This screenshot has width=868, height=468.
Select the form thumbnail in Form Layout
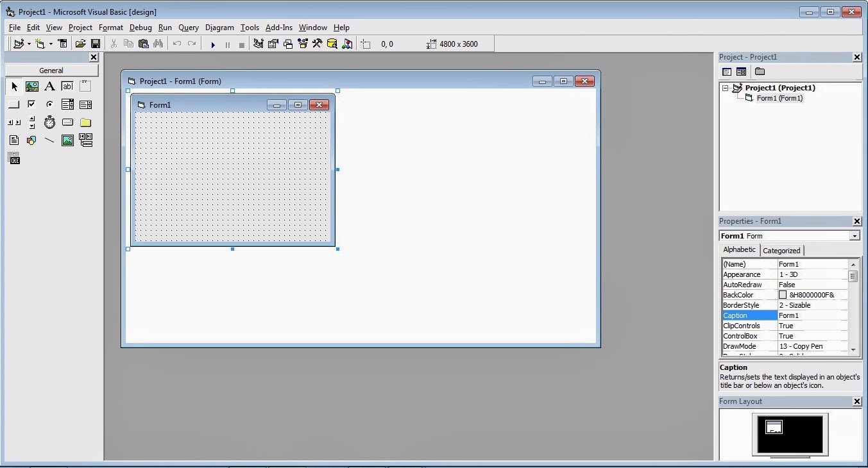tap(774, 427)
